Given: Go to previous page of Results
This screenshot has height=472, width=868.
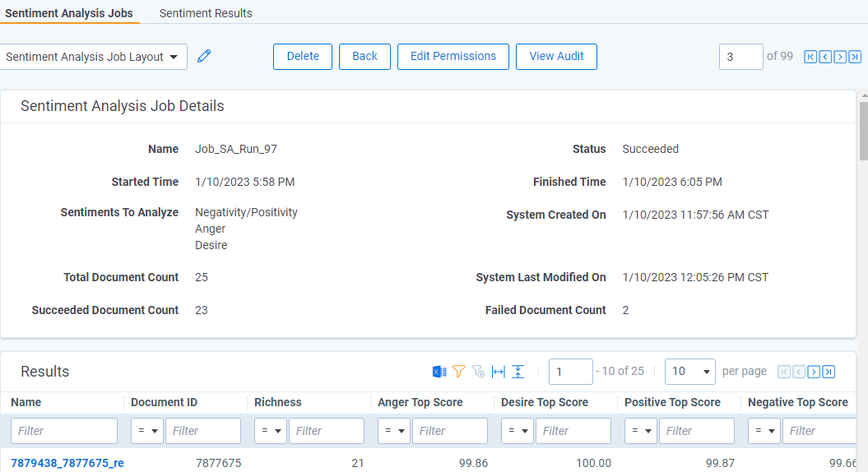Looking at the screenshot, I should pyautogui.click(x=799, y=372).
